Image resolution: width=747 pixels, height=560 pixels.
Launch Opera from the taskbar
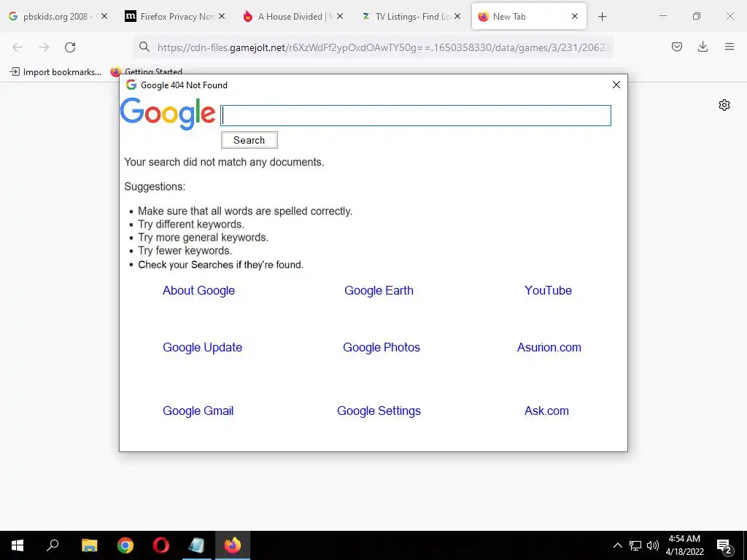point(161,545)
